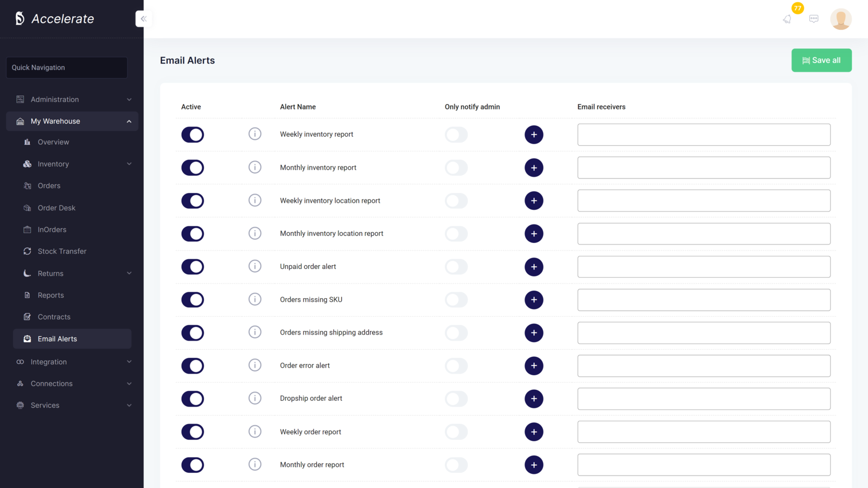Disable the Unpaid order alert toggle
This screenshot has height=488, width=868.
(x=193, y=267)
